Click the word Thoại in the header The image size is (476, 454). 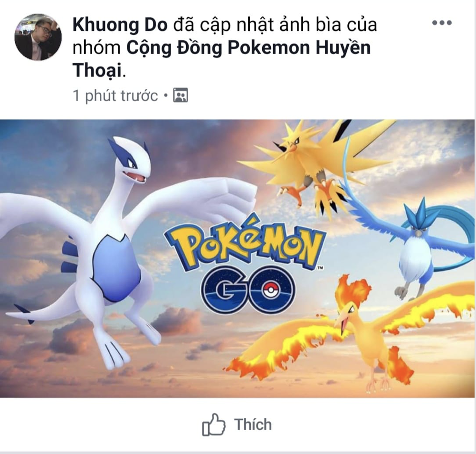click(97, 70)
